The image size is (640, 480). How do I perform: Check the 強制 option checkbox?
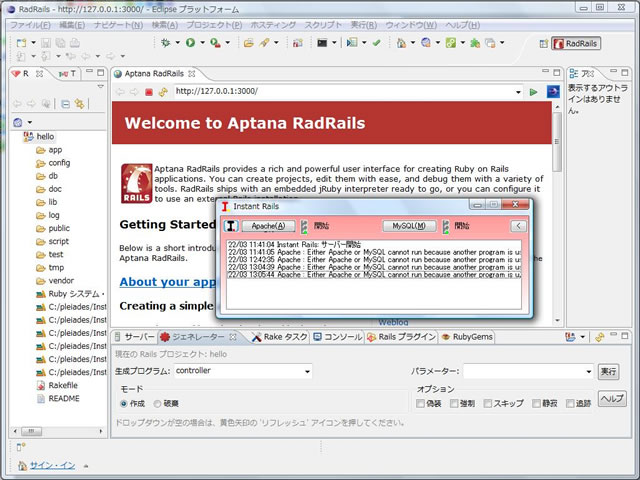[454, 403]
